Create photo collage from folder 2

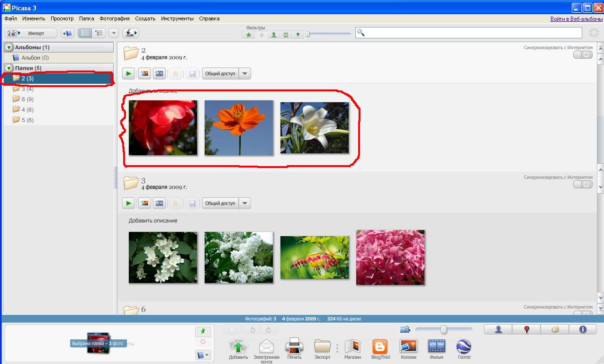pos(144,73)
